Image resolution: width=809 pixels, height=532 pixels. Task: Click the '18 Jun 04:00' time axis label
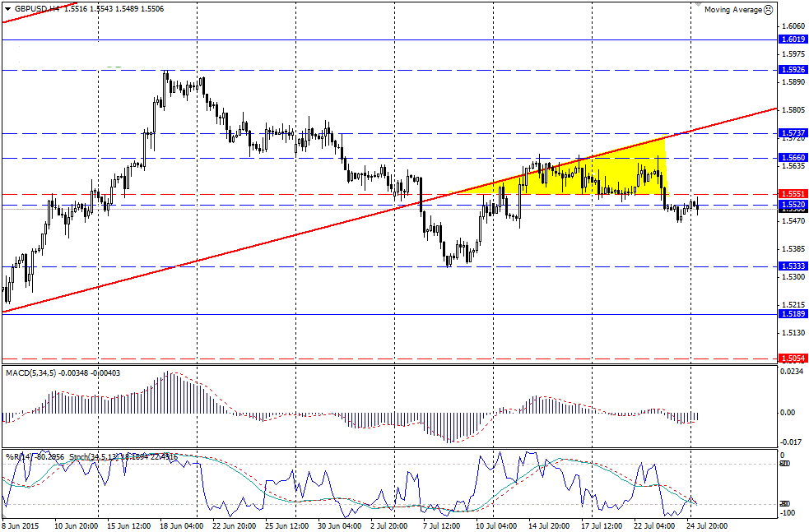pos(182,526)
